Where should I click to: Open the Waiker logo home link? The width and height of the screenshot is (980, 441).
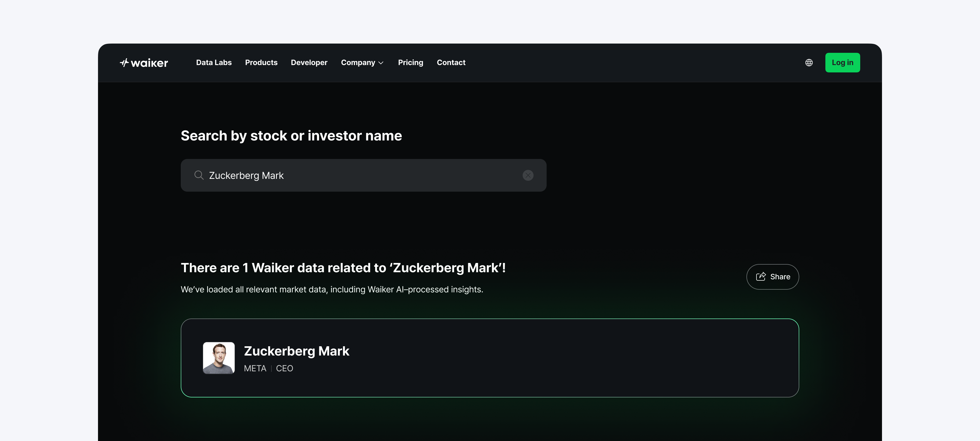(x=144, y=63)
